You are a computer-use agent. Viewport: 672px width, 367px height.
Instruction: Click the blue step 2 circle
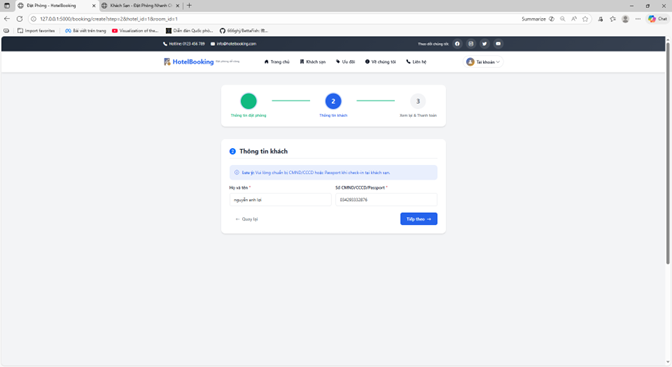click(x=333, y=101)
